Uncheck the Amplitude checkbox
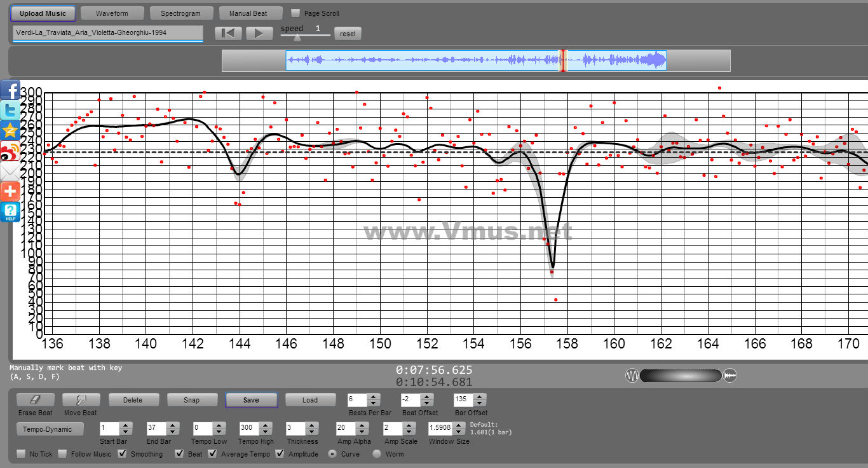 coord(280,454)
